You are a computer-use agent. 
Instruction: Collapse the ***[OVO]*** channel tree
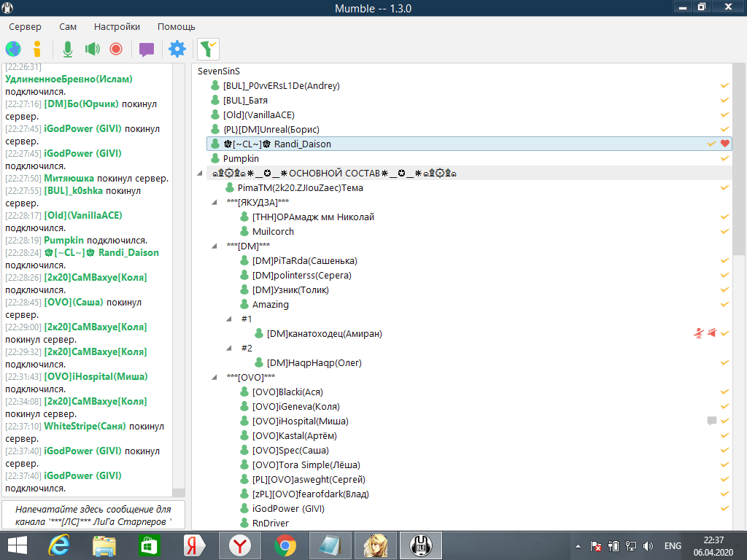pos(215,378)
